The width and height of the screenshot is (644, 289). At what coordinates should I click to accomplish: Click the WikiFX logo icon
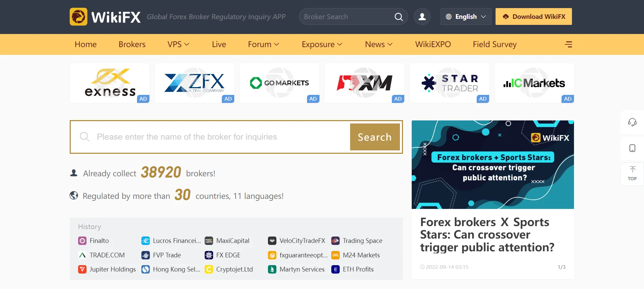point(78,16)
